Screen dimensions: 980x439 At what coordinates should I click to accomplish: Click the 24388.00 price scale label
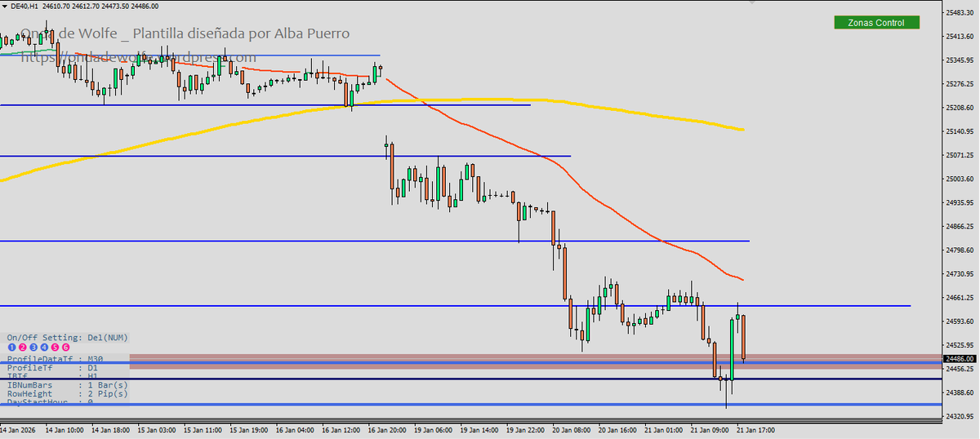click(x=961, y=393)
